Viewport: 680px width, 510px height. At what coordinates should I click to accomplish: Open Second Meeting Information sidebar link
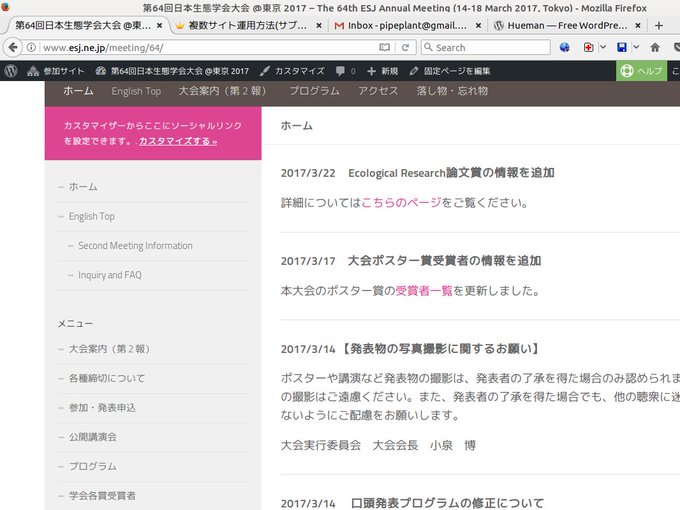pyautogui.click(x=135, y=246)
